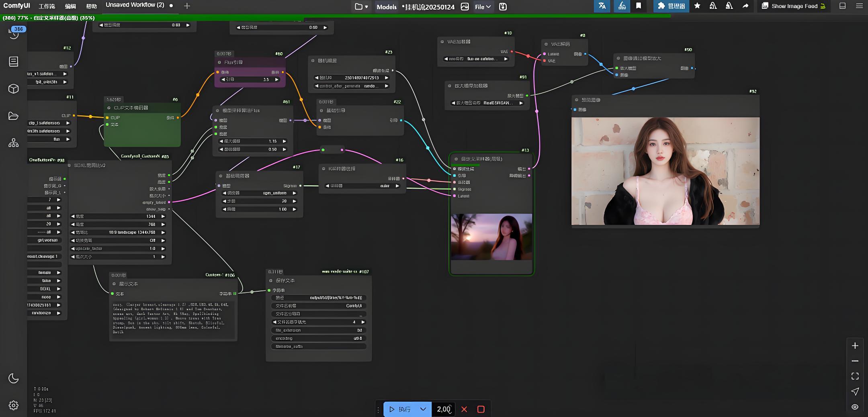Click the green execution progress bar
The image size is (868, 417).
pyautogui.click(x=336, y=16)
